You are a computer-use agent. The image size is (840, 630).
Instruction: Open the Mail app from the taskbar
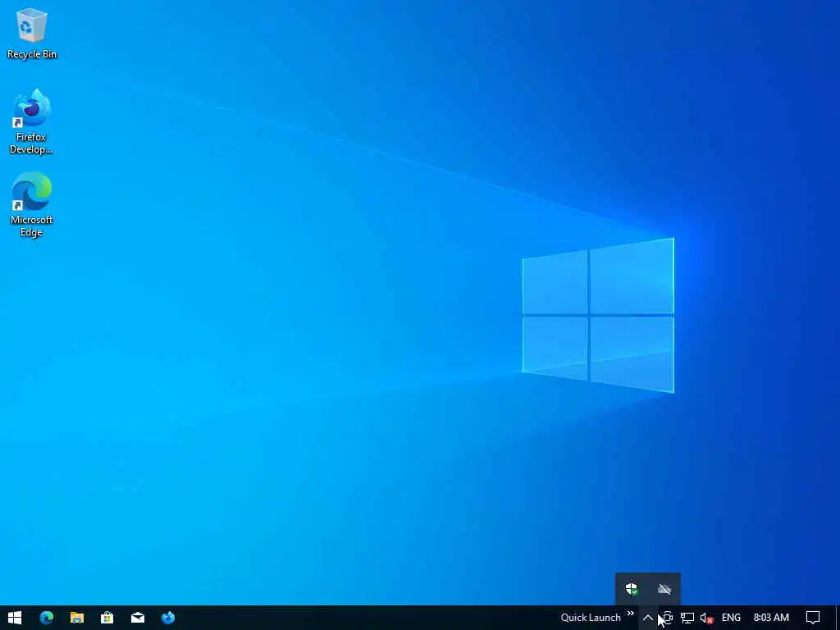[138, 618]
